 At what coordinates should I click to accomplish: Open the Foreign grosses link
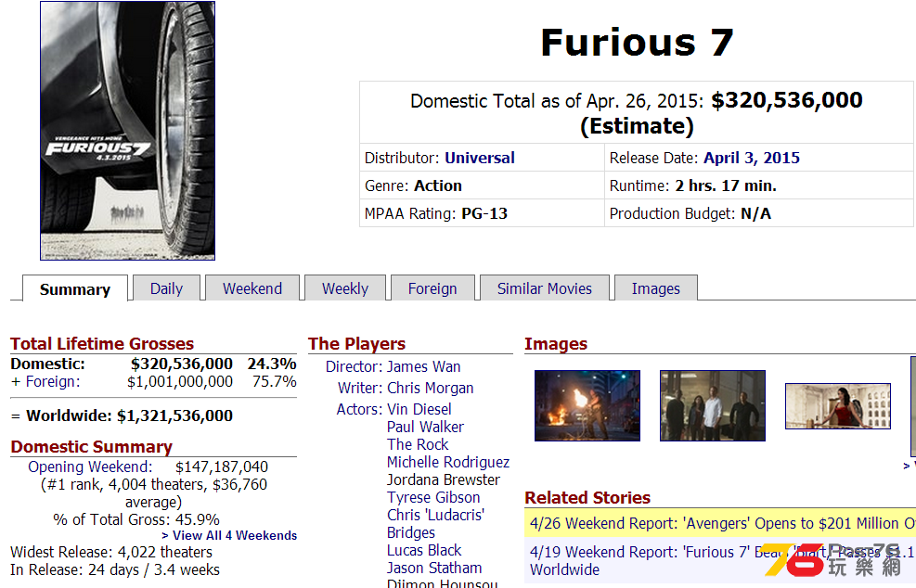point(51,381)
